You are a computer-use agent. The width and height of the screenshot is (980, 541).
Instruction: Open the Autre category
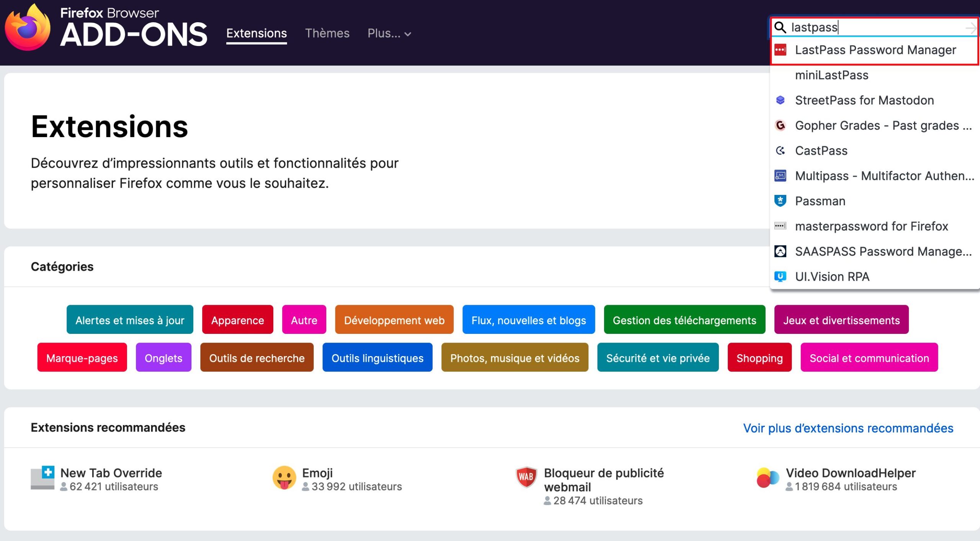304,320
